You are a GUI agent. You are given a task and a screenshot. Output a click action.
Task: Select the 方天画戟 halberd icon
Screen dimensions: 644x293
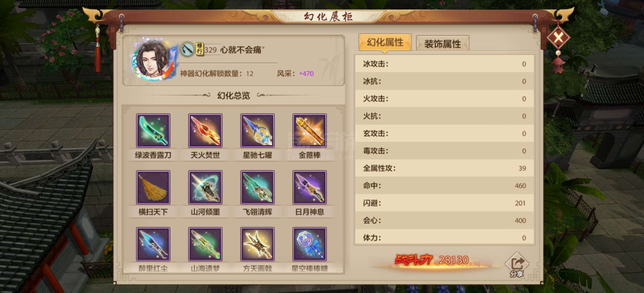point(257,244)
